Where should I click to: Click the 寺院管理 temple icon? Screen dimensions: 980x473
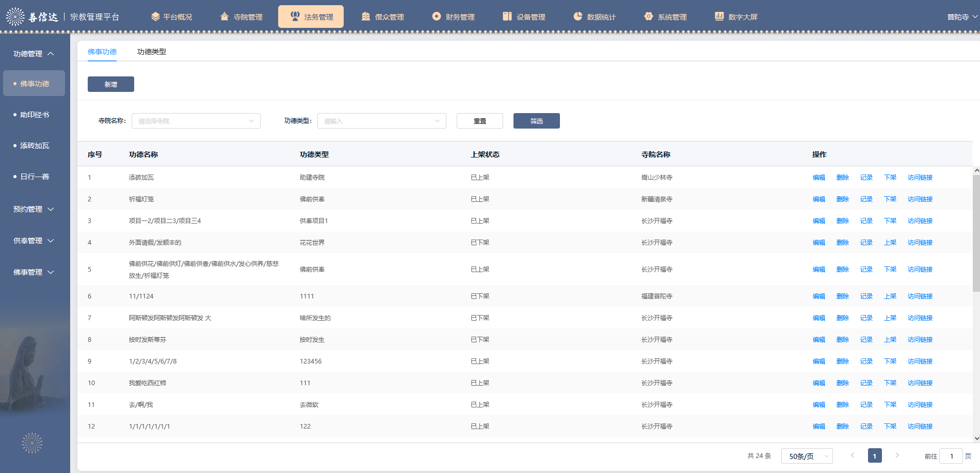tap(224, 17)
